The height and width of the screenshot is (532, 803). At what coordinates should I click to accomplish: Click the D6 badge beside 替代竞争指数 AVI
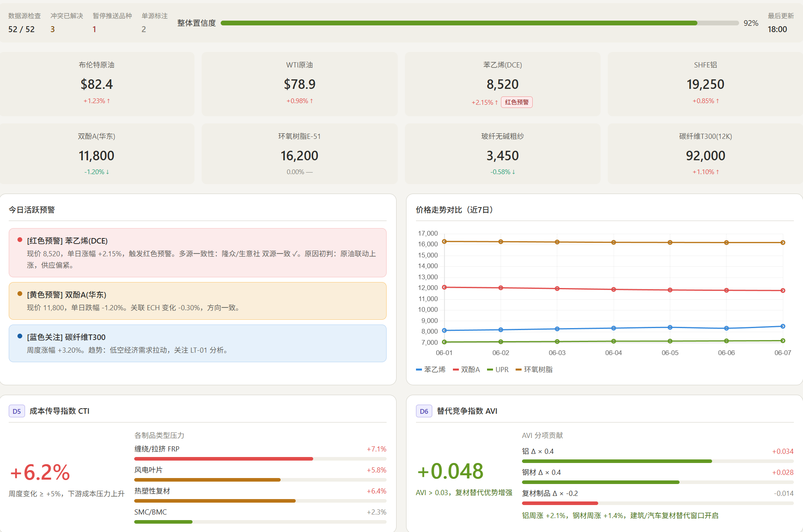(x=424, y=411)
